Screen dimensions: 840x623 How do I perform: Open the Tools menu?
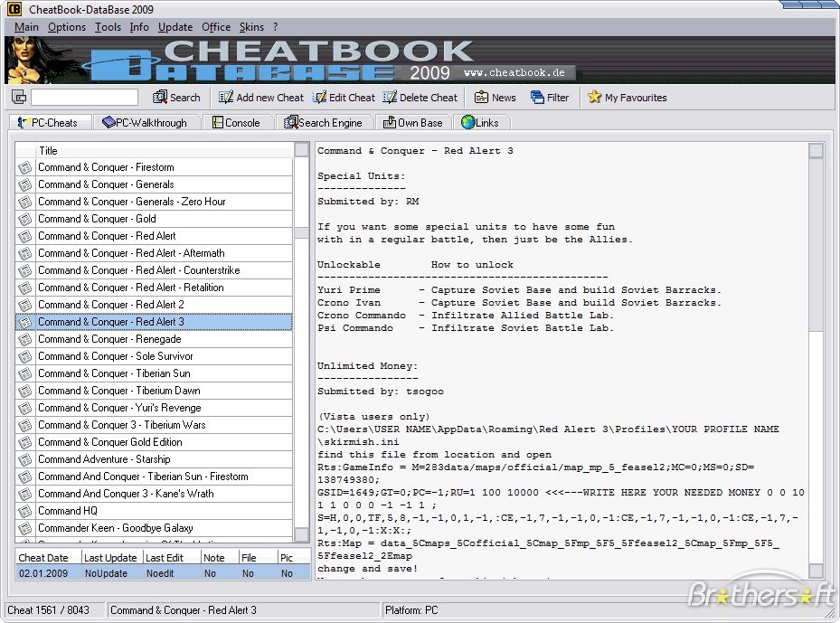click(x=108, y=27)
